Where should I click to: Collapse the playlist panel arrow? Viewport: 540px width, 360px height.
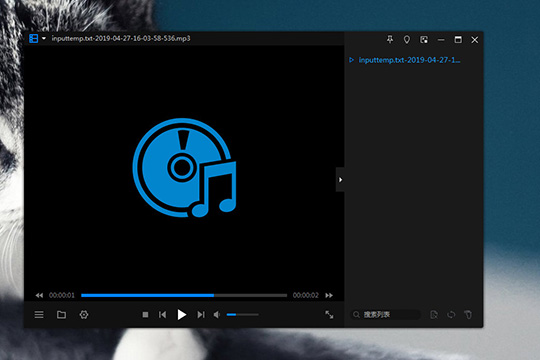(340, 179)
